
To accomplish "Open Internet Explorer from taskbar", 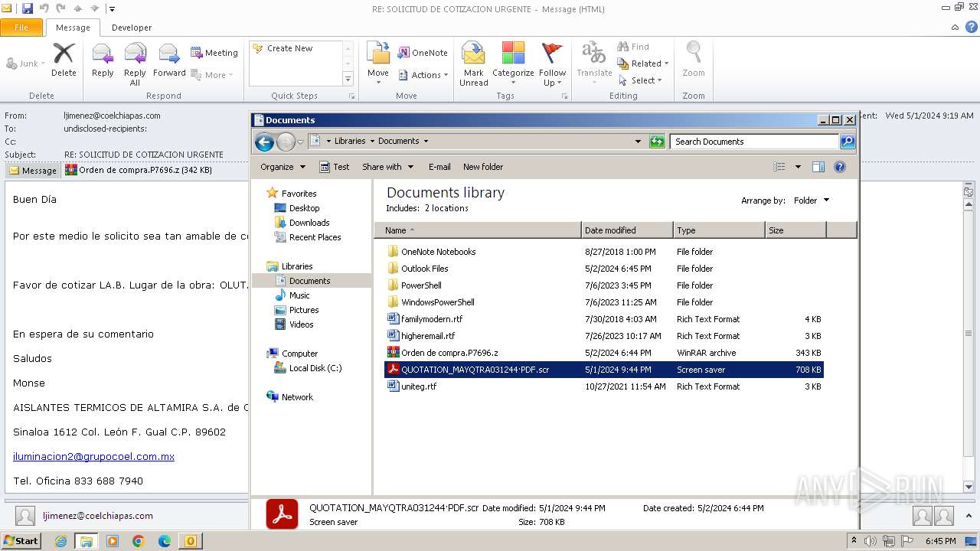I will tap(60, 541).
